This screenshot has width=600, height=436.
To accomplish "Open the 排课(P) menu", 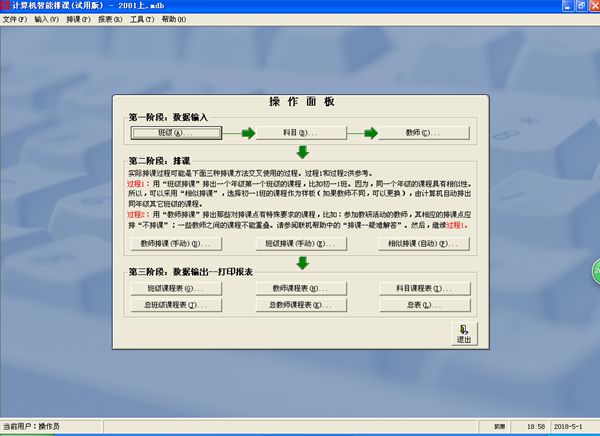I will (x=78, y=19).
